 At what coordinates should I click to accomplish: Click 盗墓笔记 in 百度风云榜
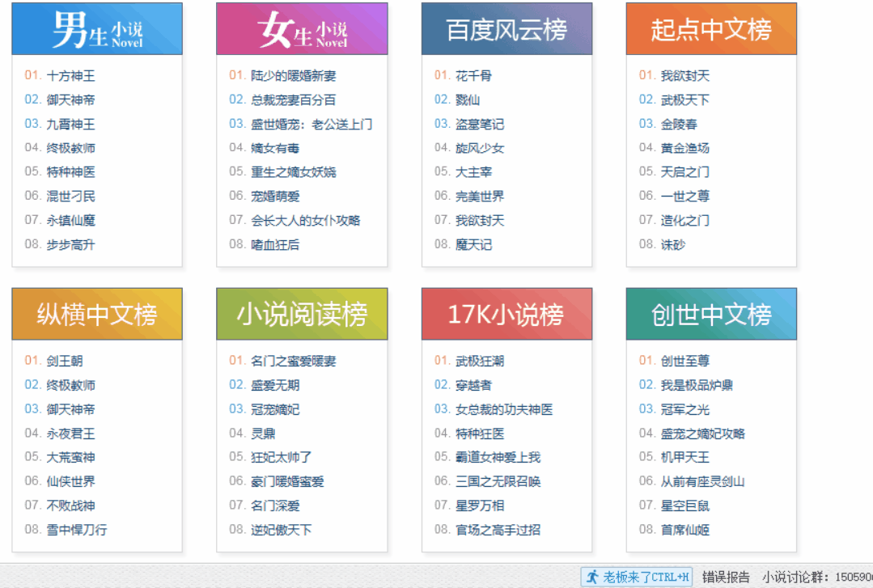(480, 124)
